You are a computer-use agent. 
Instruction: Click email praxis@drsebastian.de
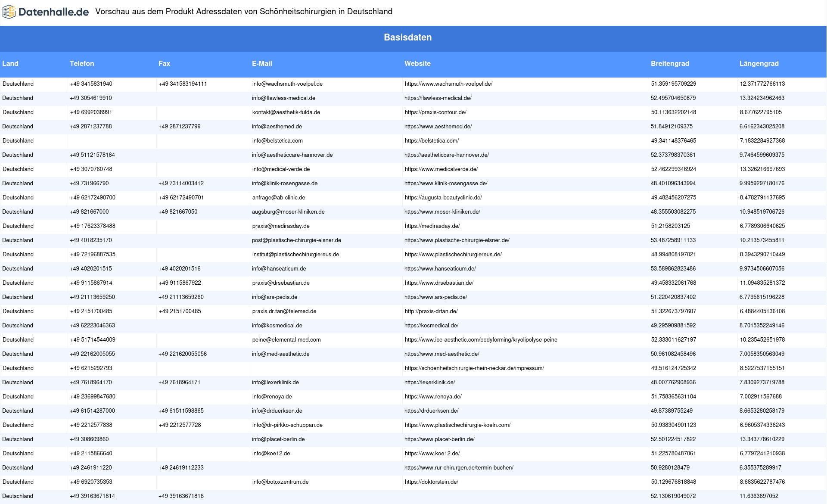pyautogui.click(x=281, y=283)
